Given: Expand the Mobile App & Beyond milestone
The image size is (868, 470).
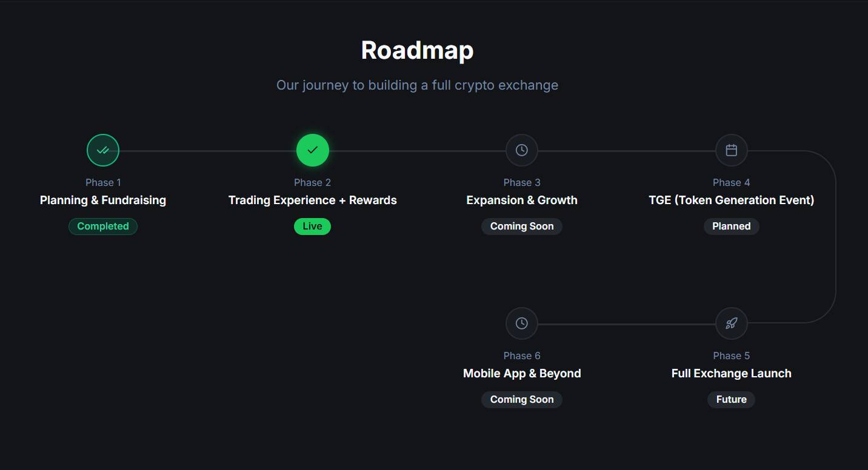Looking at the screenshot, I should pyautogui.click(x=521, y=373).
